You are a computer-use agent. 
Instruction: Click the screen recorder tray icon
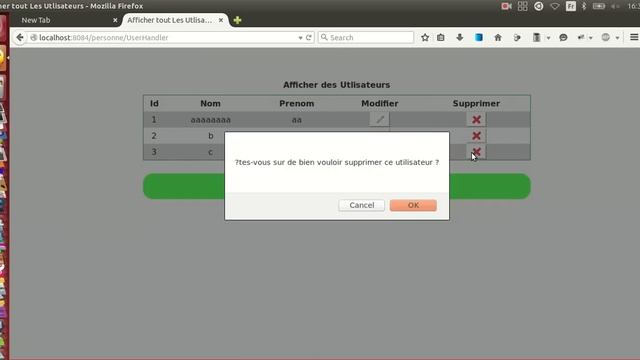[507, 6]
